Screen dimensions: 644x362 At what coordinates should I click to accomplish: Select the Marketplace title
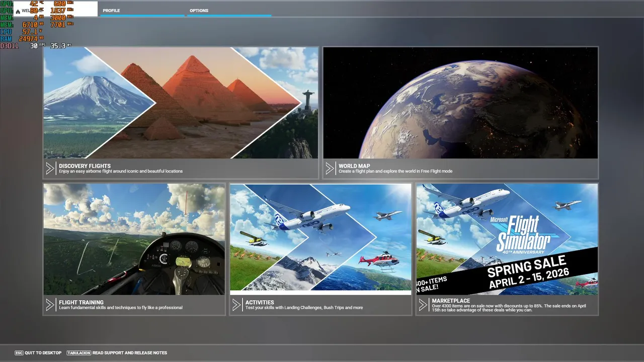451,301
